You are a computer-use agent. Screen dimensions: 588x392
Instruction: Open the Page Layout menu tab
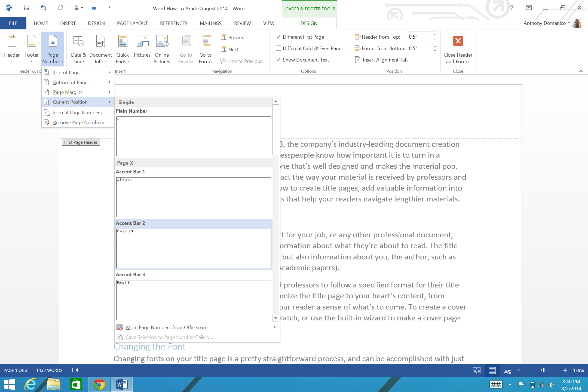pos(133,23)
